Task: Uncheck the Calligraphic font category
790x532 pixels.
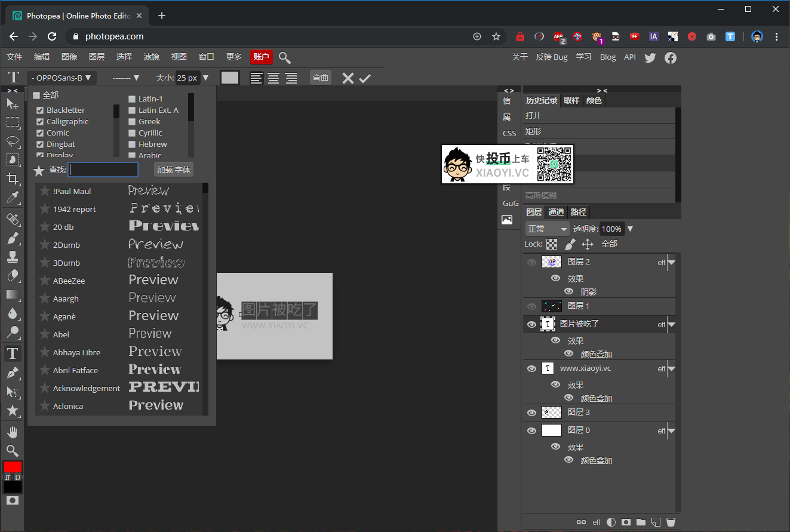Action: click(41, 122)
